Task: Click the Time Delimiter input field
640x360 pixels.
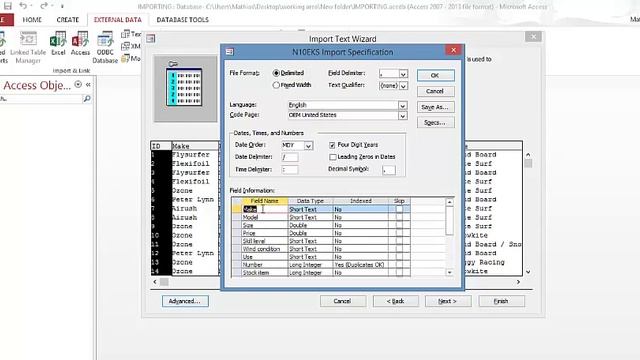Action: 290,169
